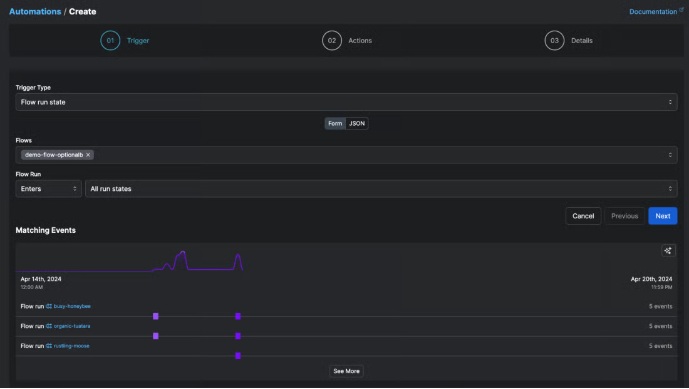Switch to the Form view tab
689x389 pixels.
(x=335, y=124)
